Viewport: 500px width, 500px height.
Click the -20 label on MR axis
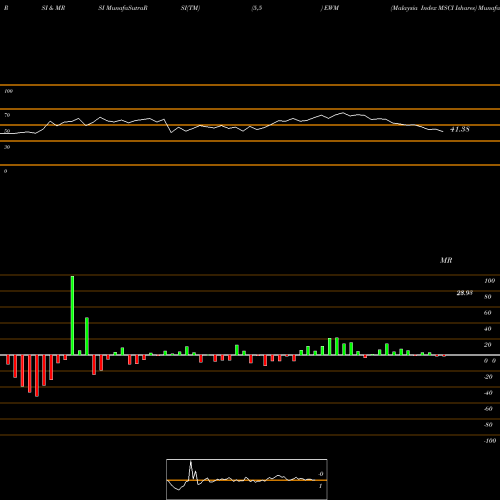488,377
